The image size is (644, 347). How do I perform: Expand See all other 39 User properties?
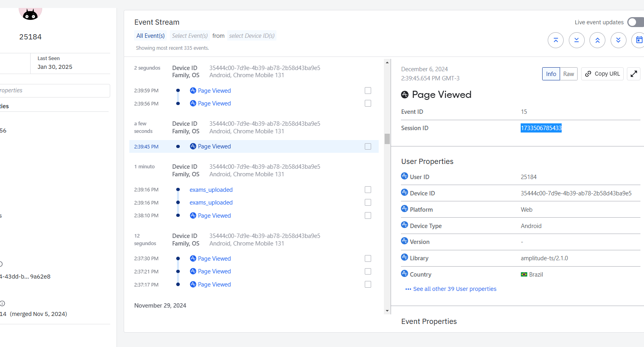[x=454, y=289]
